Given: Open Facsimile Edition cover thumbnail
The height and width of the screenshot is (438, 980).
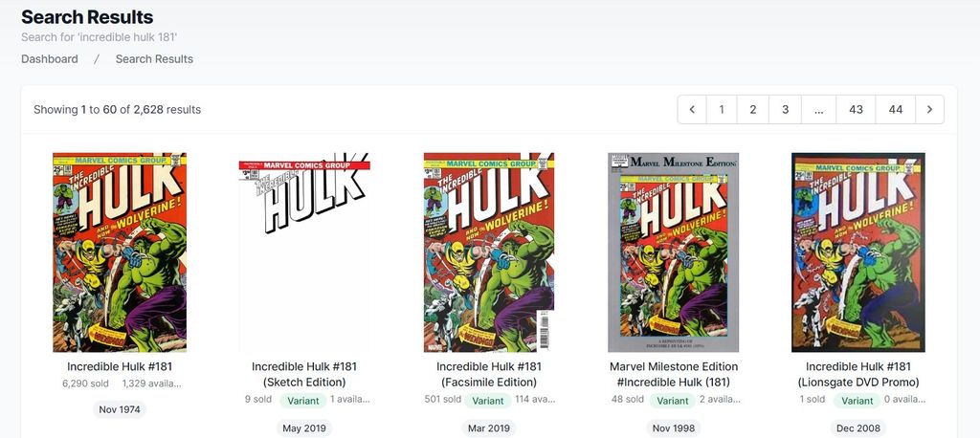Looking at the screenshot, I should click(x=489, y=252).
